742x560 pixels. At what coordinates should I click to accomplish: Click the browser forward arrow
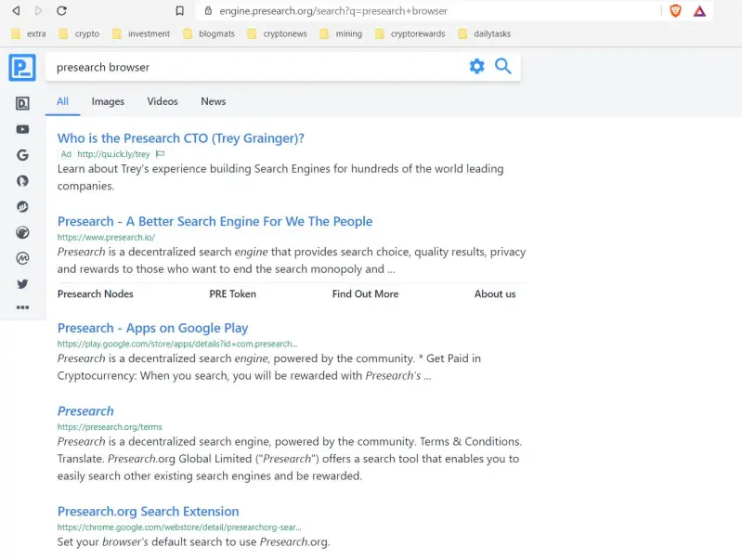pos(39,10)
